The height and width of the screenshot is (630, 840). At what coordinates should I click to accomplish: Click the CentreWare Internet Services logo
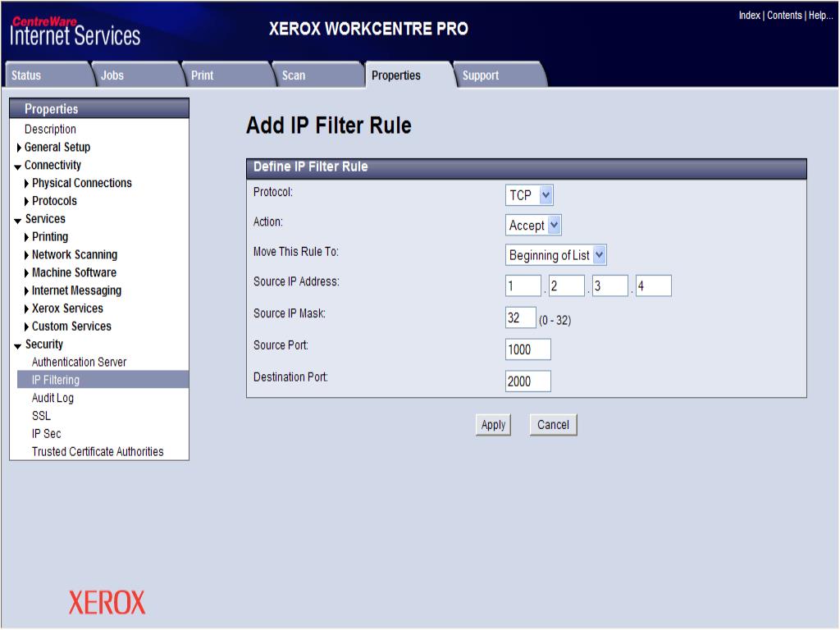coord(75,31)
